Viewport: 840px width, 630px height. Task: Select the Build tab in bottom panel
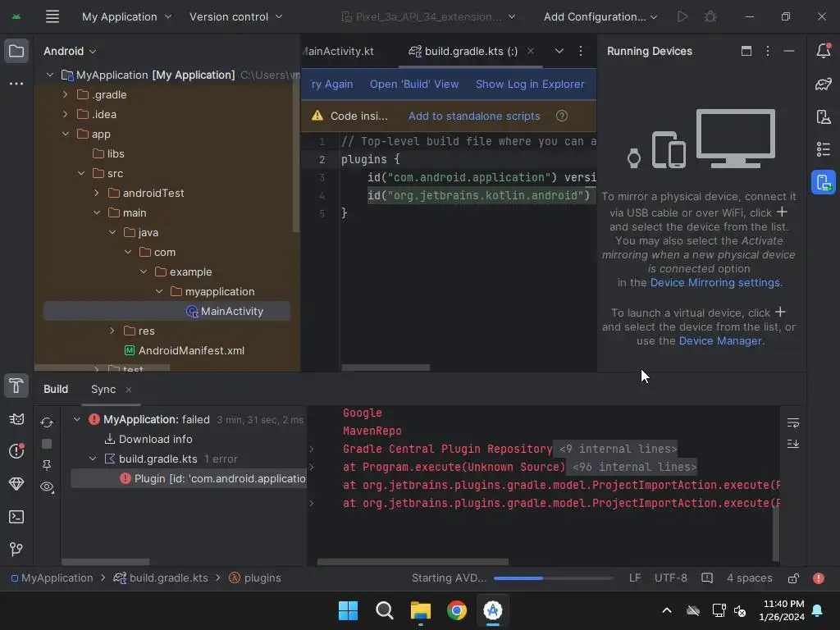pyautogui.click(x=56, y=389)
